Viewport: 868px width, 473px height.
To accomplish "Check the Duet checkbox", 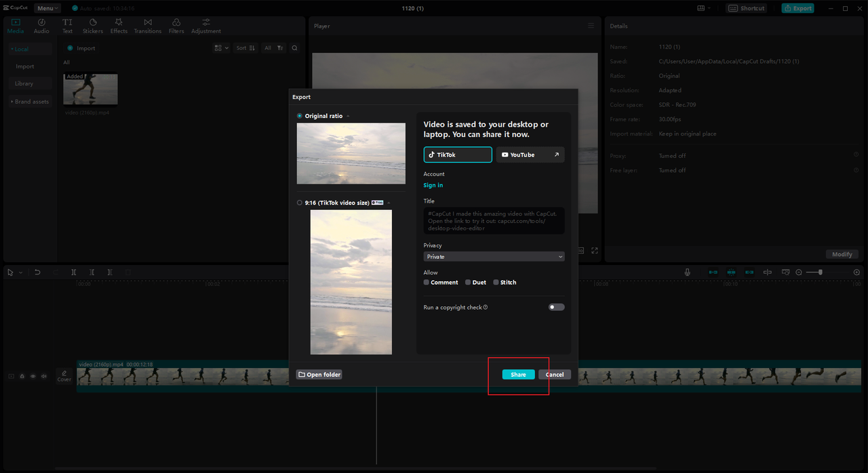I will pos(468,283).
